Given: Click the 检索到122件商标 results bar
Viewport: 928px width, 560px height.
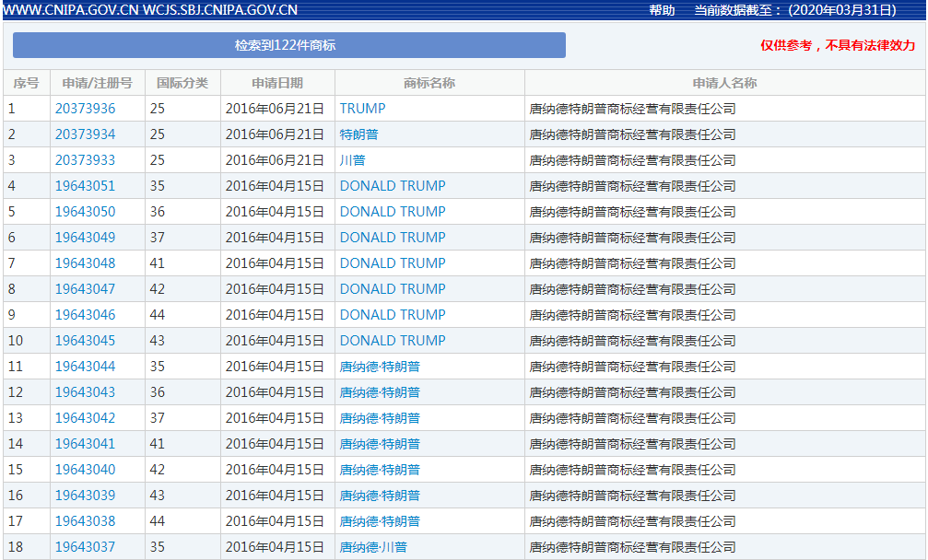Looking at the screenshot, I should tap(288, 45).
